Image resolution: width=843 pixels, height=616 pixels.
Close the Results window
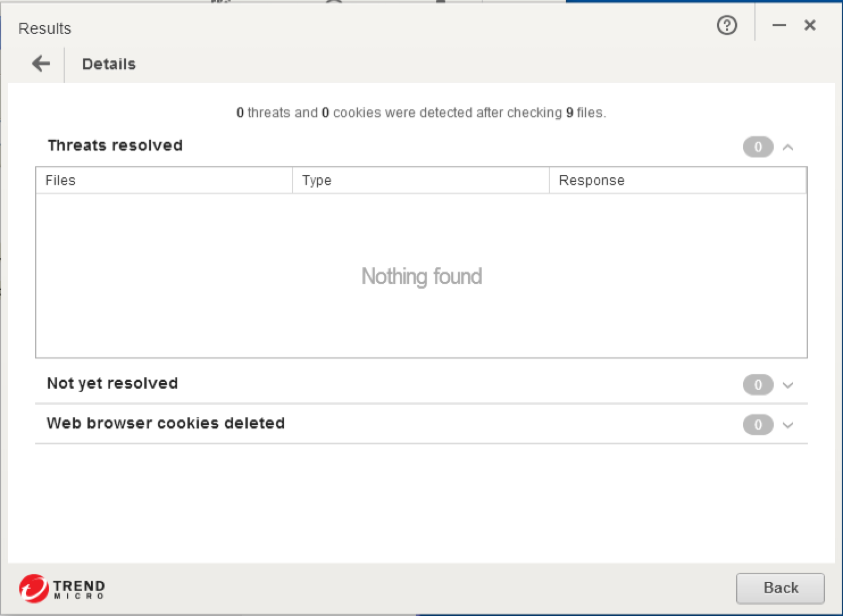810,26
